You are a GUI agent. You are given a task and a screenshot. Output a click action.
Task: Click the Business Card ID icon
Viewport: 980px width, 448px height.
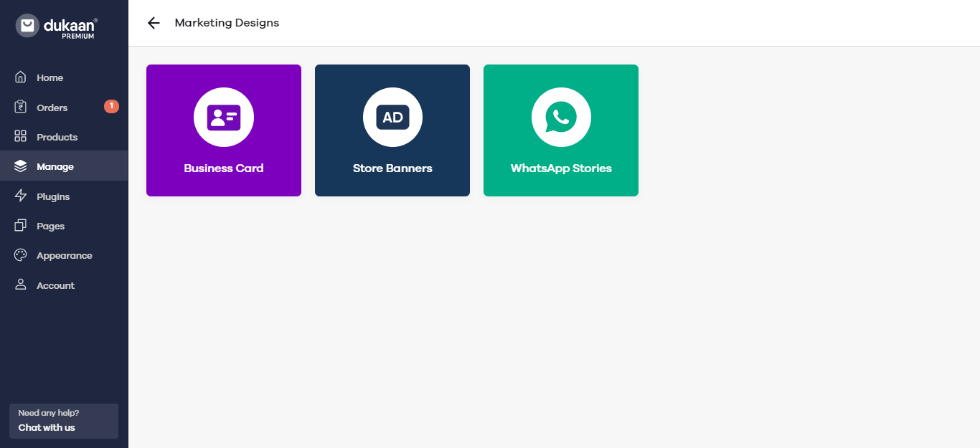click(x=224, y=117)
